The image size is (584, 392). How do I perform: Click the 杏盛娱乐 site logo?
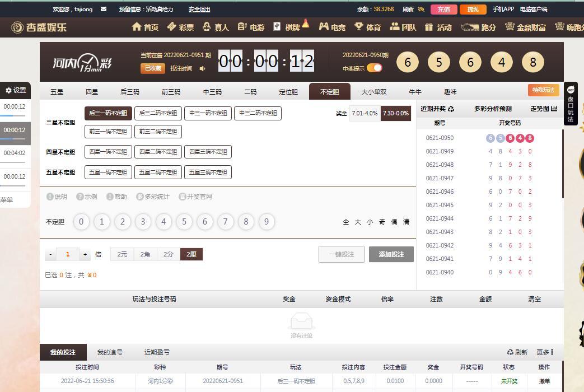[x=39, y=27]
